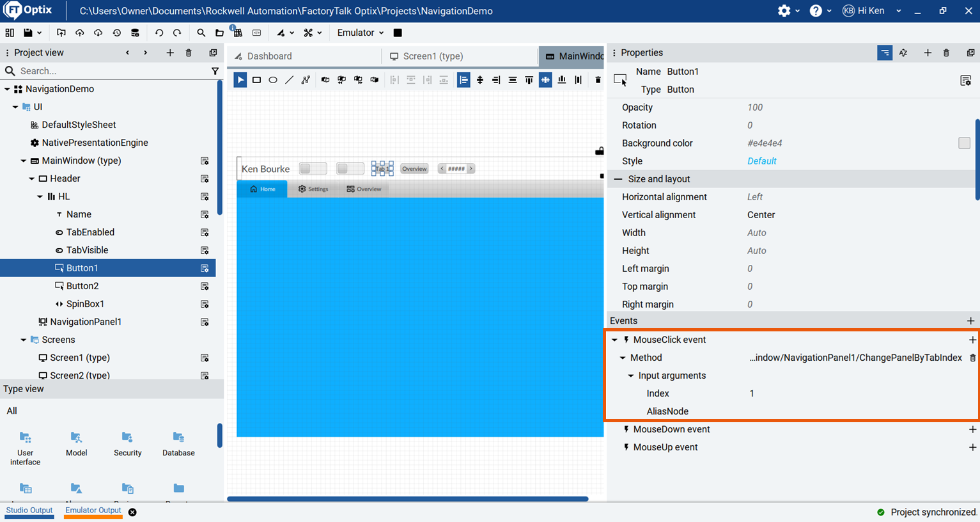The width and height of the screenshot is (980, 522).
Task: Click the redo arrow in main toolbar
Action: (177, 33)
